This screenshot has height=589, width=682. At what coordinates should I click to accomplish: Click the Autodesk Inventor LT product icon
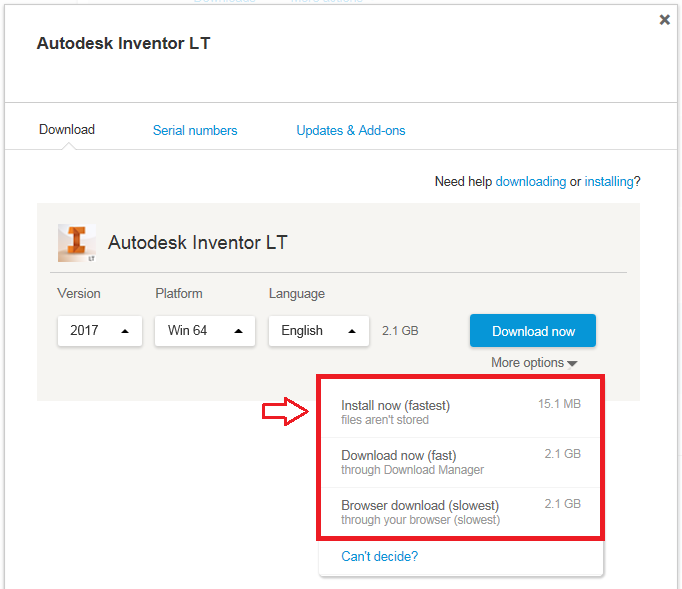click(77, 243)
